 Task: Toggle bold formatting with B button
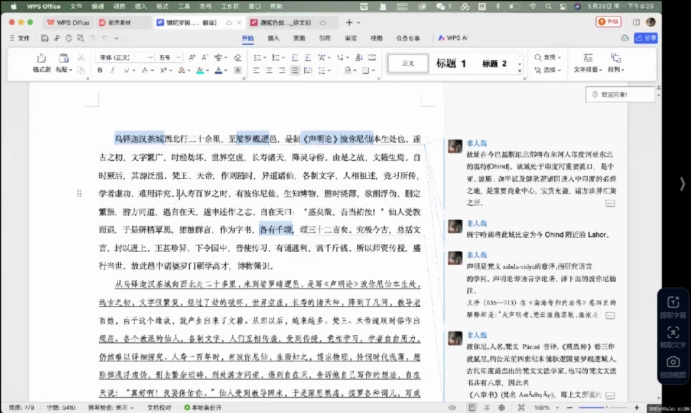click(101, 71)
